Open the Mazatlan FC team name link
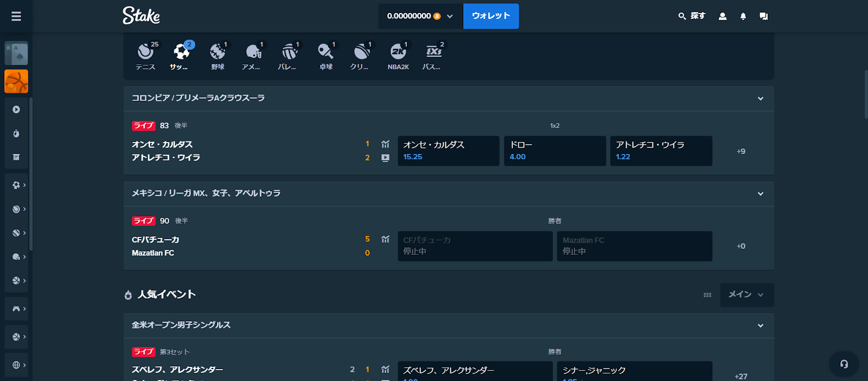Viewport: 868px width, 381px height. (x=153, y=253)
